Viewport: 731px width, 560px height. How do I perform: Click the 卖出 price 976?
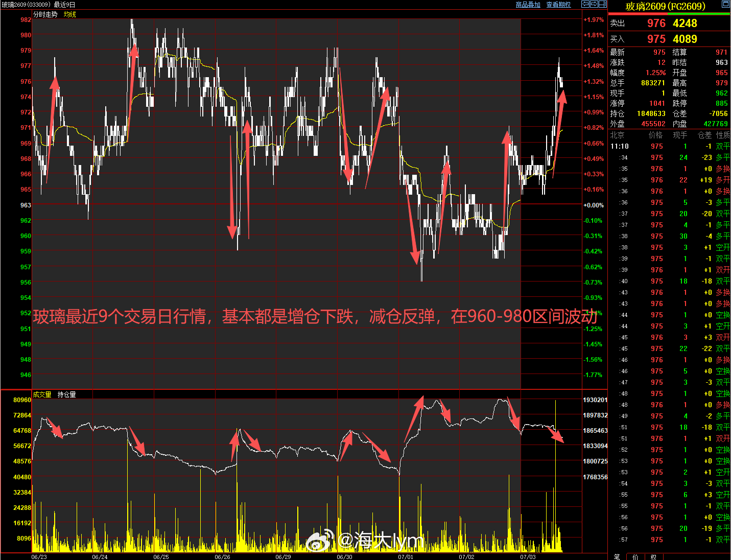coord(656,24)
